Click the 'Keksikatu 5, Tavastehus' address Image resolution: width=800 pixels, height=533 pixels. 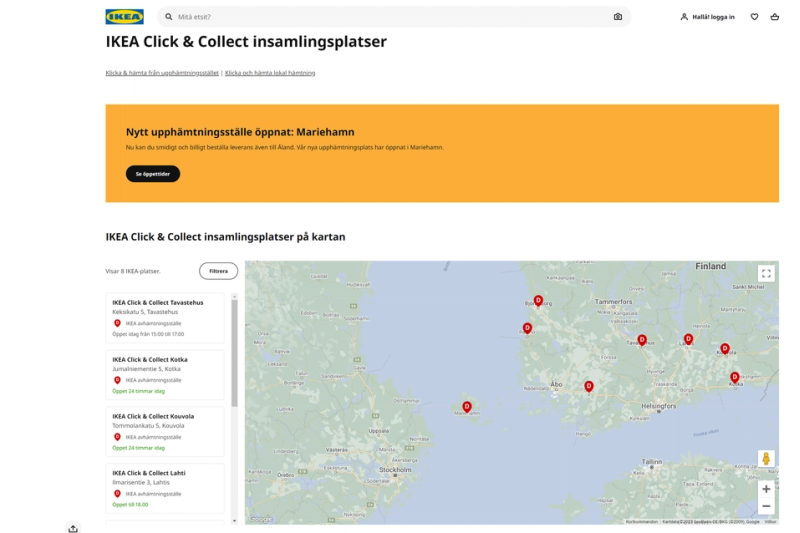[145, 312]
